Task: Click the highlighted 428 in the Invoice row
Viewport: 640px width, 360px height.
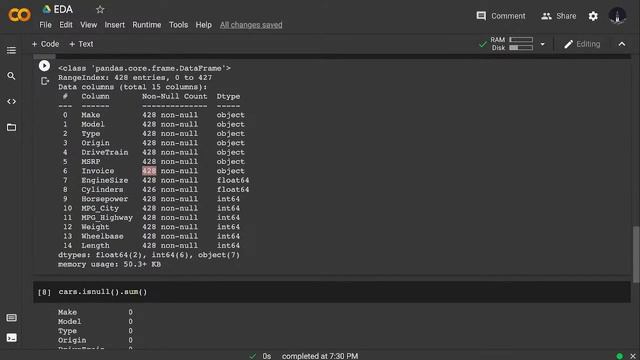Action: tap(149, 171)
